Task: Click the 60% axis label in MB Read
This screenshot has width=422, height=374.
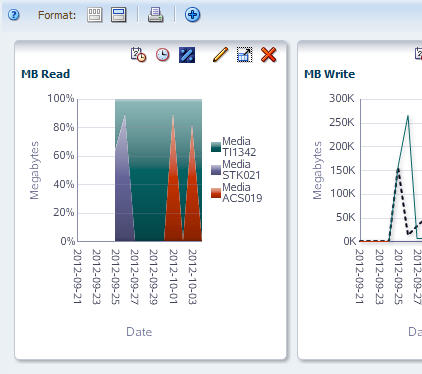Action: pos(64,155)
